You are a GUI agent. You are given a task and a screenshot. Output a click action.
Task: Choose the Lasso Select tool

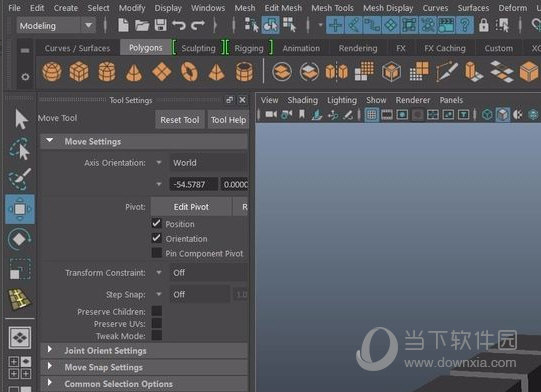coord(20,149)
